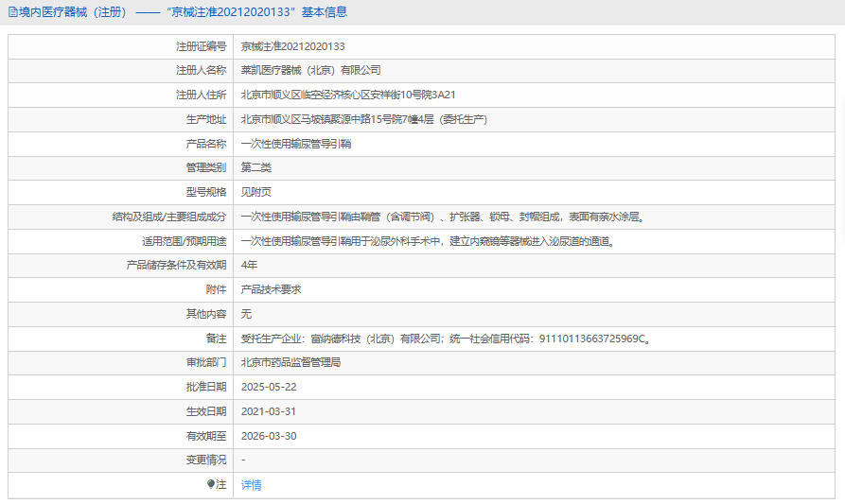Click the shelf life value 4年
The height and width of the screenshot is (504, 845).
click(x=249, y=265)
